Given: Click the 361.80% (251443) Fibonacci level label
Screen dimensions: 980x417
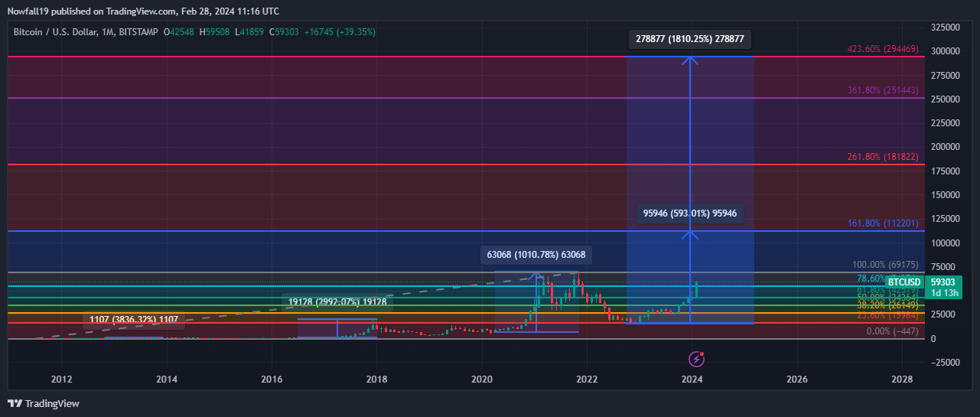Looking at the screenshot, I should point(882,90).
